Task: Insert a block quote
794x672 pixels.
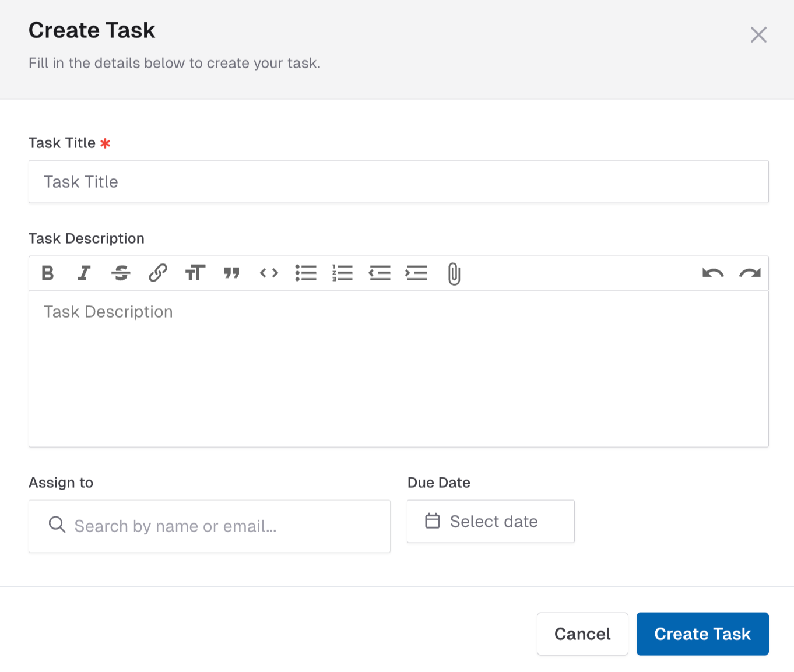Action: (x=232, y=273)
